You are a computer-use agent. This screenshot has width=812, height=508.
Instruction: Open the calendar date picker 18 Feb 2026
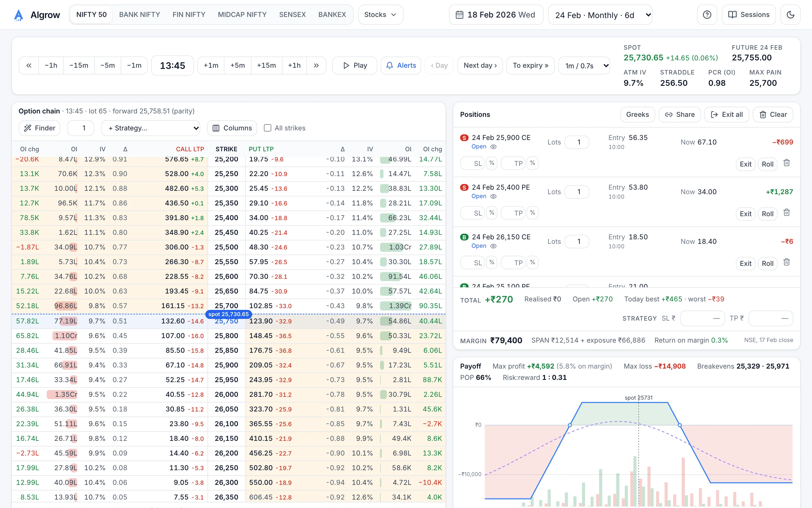(x=496, y=15)
